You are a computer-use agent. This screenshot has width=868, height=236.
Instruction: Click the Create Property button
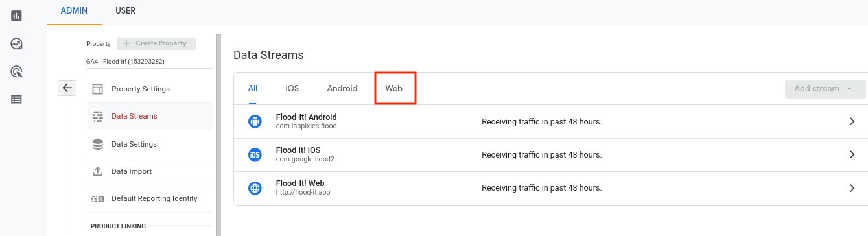tap(156, 43)
